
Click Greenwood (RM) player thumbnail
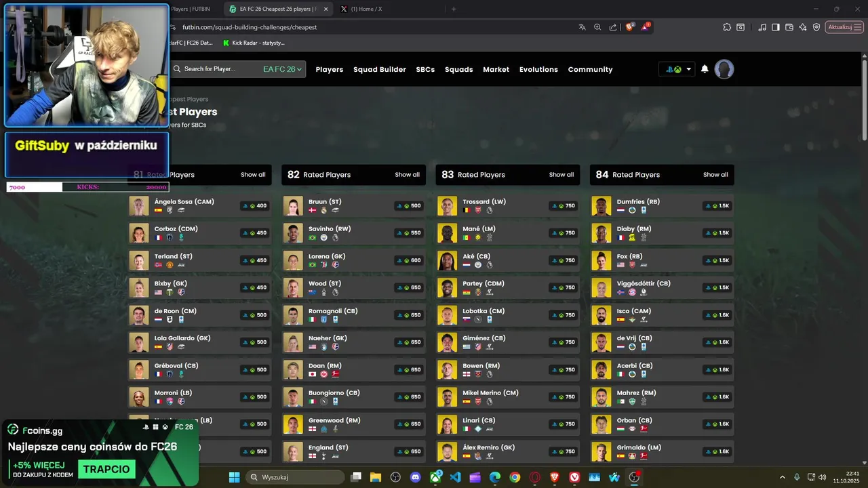coord(293,424)
